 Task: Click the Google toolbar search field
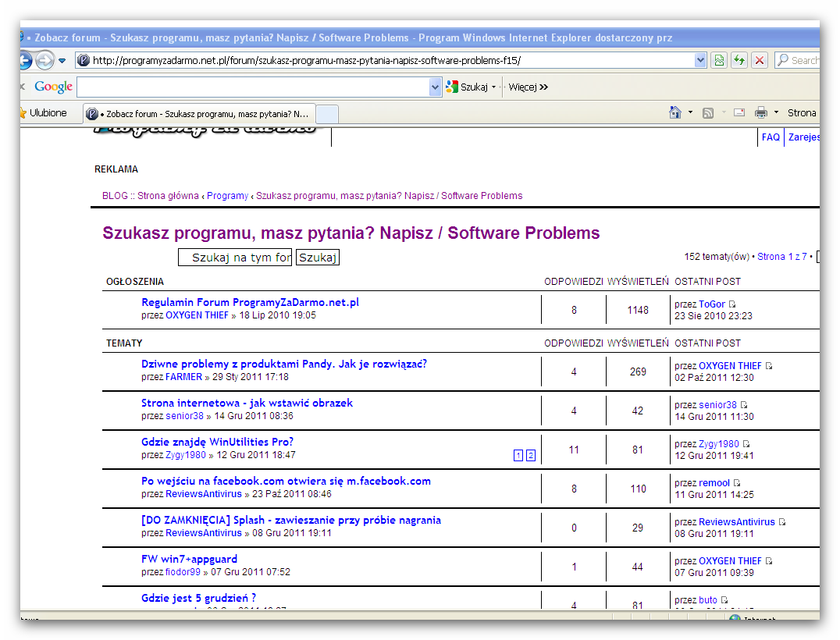(254, 87)
